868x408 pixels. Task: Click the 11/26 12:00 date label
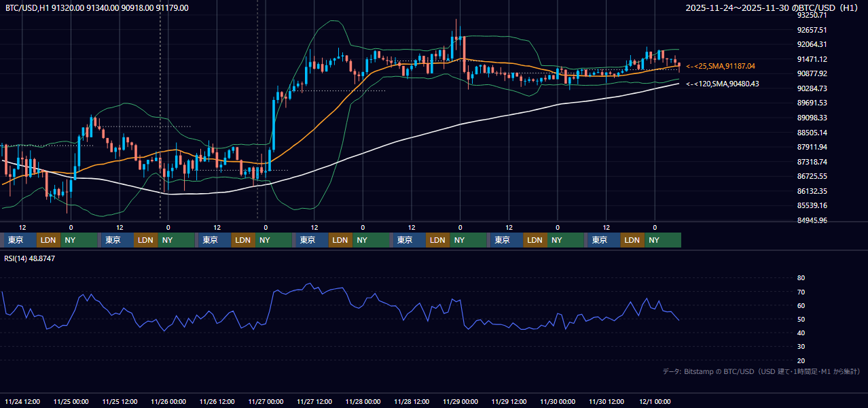click(x=217, y=402)
